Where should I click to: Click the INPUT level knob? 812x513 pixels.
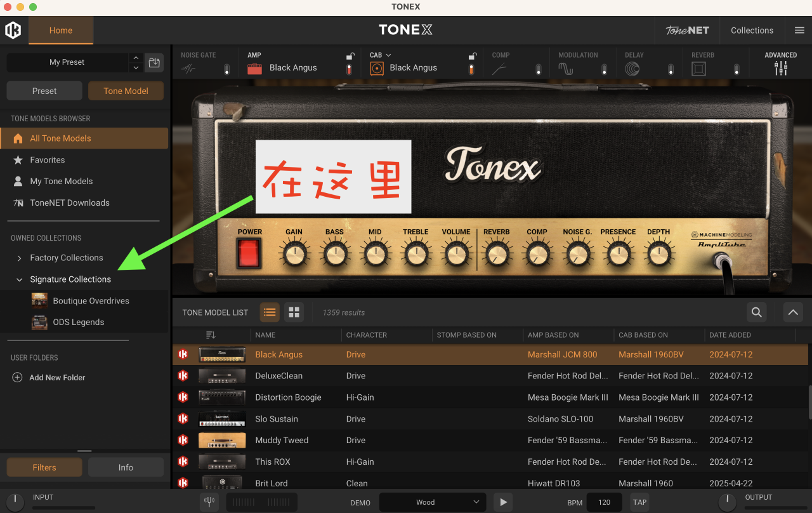click(x=15, y=503)
